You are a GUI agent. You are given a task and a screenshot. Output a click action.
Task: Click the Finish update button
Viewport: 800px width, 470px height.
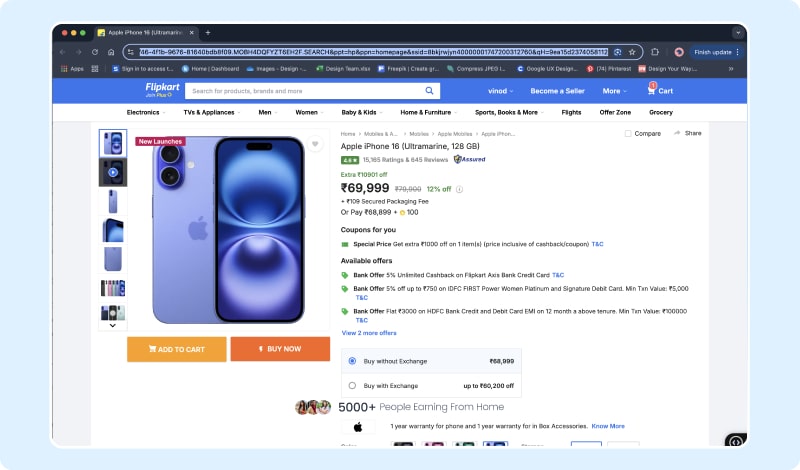[716, 52]
